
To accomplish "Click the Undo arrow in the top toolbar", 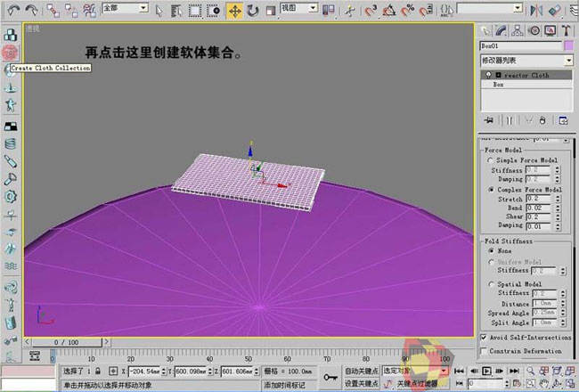I will pyautogui.click(x=13, y=10).
